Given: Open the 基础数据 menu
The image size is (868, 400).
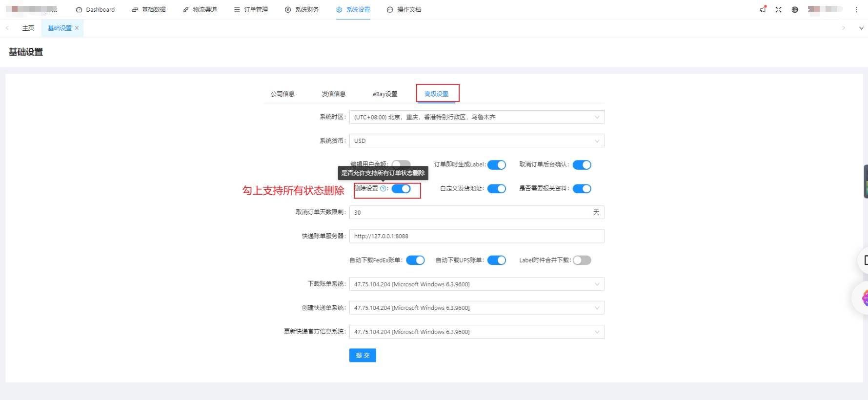Looking at the screenshot, I should point(149,10).
